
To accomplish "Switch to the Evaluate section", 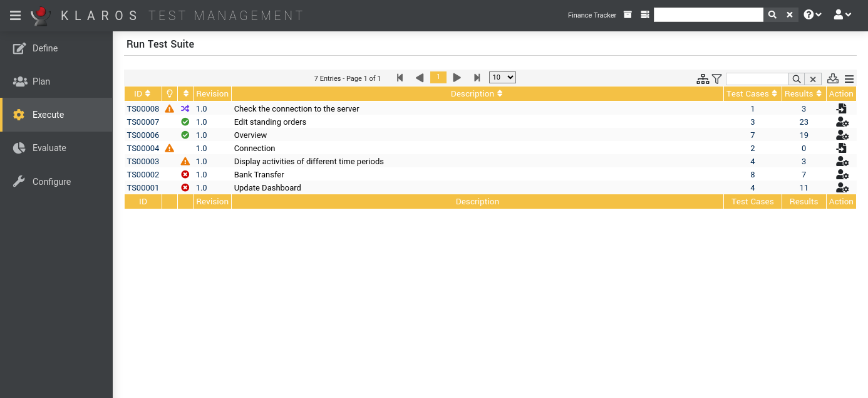I will click(x=49, y=148).
